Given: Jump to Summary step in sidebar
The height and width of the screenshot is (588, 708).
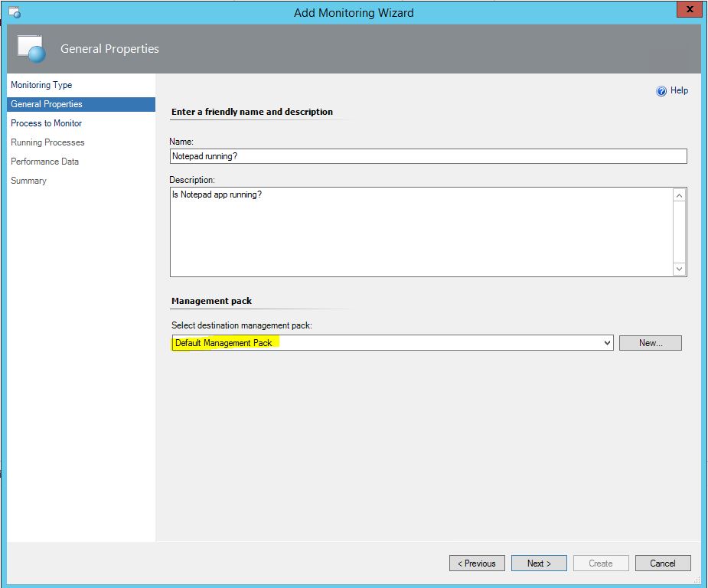Looking at the screenshot, I should 28,181.
